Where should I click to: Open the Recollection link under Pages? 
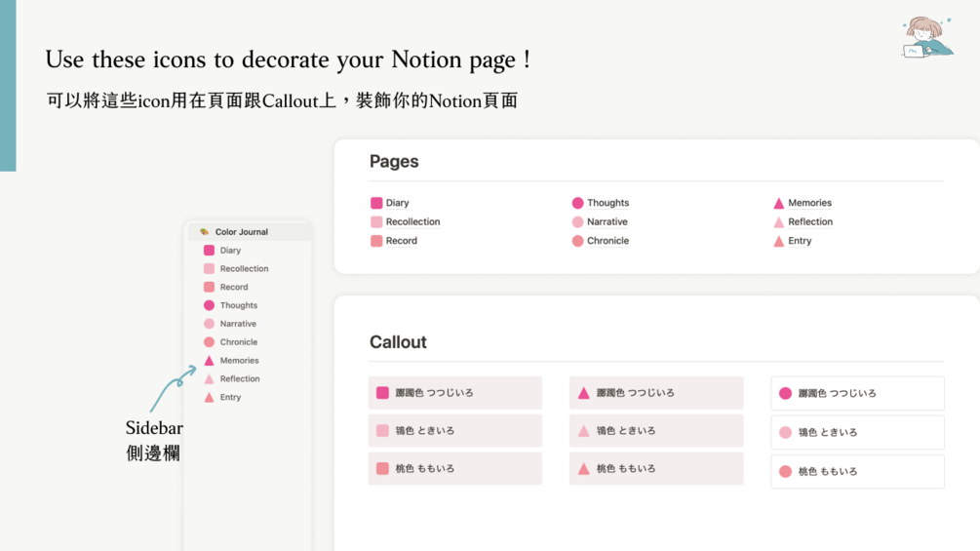(412, 221)
